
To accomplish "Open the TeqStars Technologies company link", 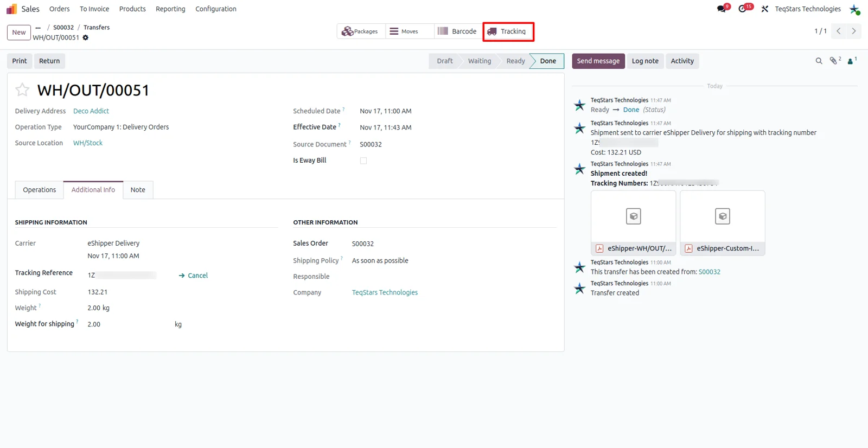I will pos(385,292).
